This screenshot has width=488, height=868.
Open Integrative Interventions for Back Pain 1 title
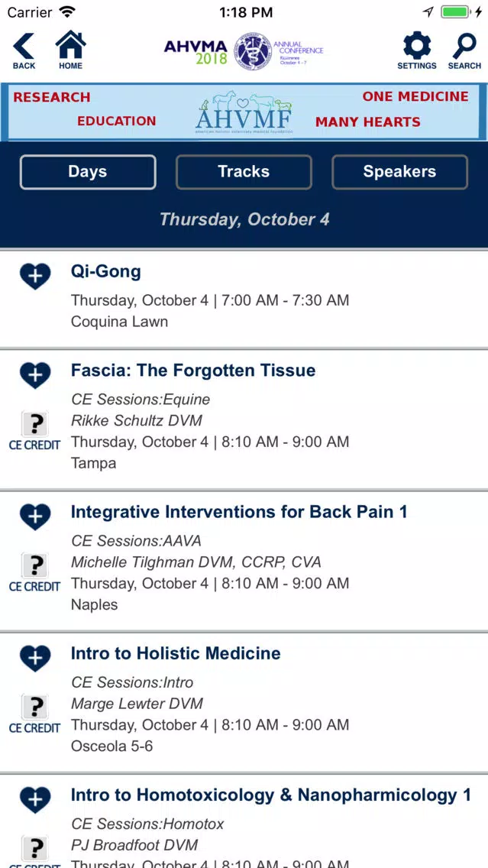[239, 512]
